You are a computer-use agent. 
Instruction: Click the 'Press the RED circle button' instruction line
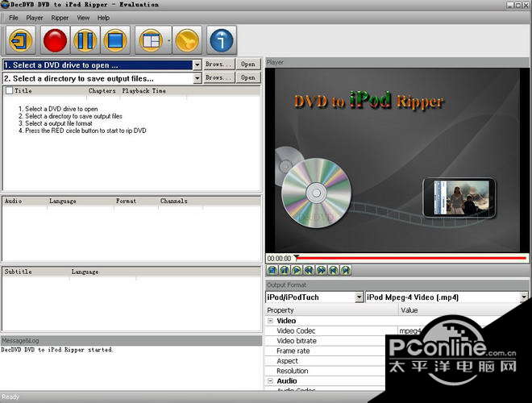82,131
